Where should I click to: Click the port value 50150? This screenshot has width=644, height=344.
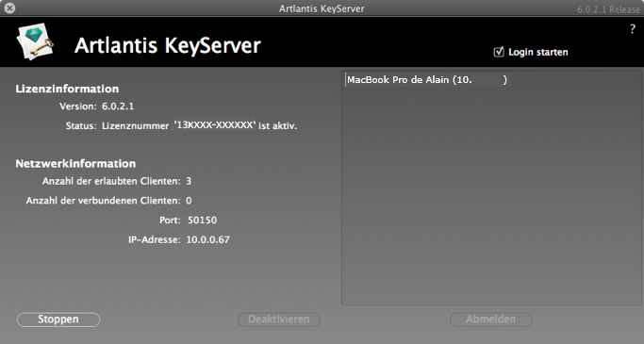(x=202, y=220)
